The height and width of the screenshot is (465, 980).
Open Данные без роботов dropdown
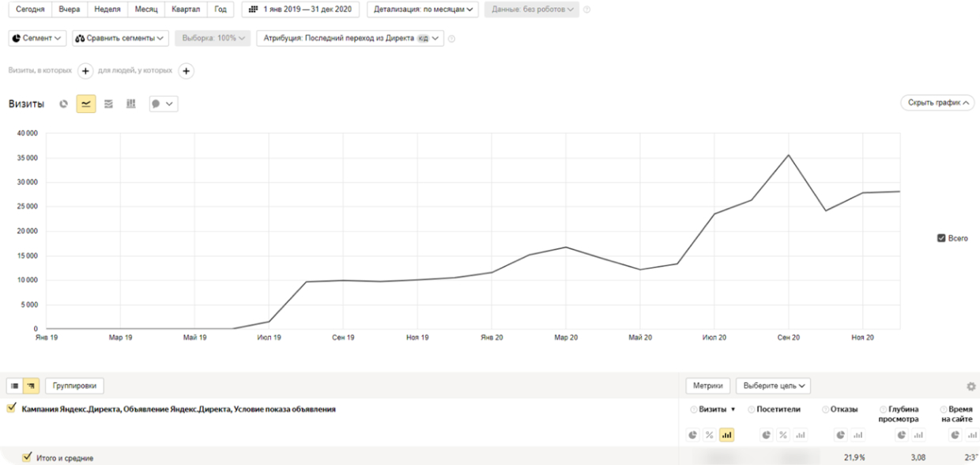531,9
